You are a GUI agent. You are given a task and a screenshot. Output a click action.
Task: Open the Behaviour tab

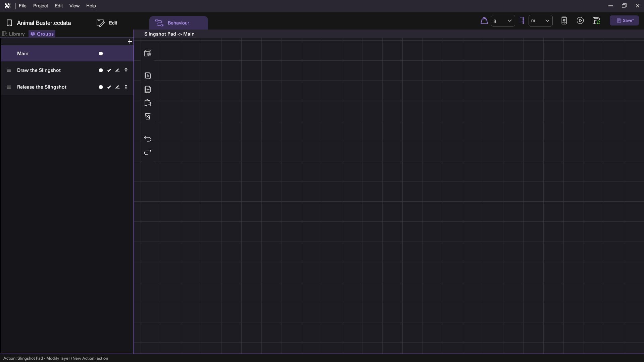click(x=178, y=23)
